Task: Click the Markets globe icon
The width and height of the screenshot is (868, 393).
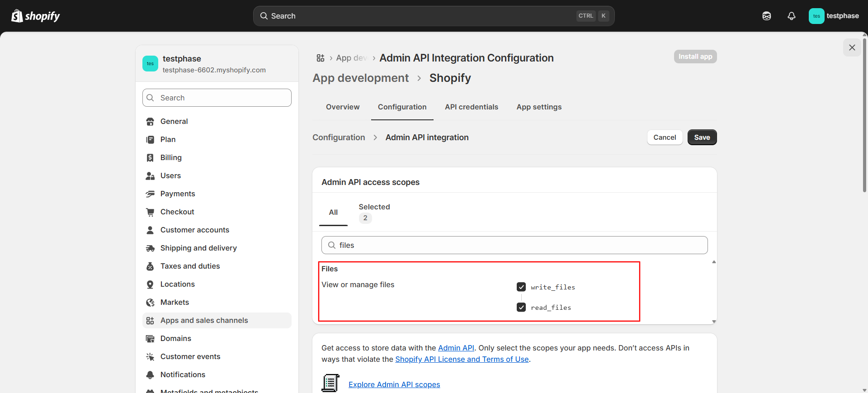Action: (150, 302)
